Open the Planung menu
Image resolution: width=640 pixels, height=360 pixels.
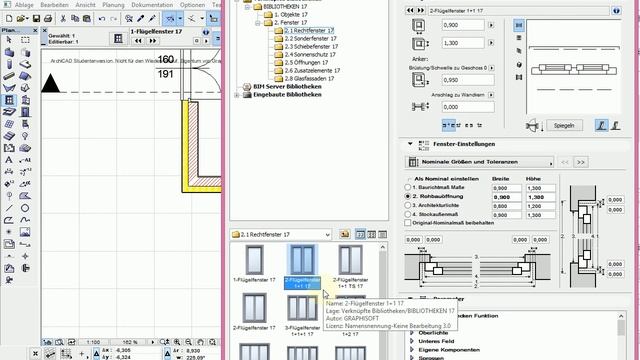pos(113,5)
